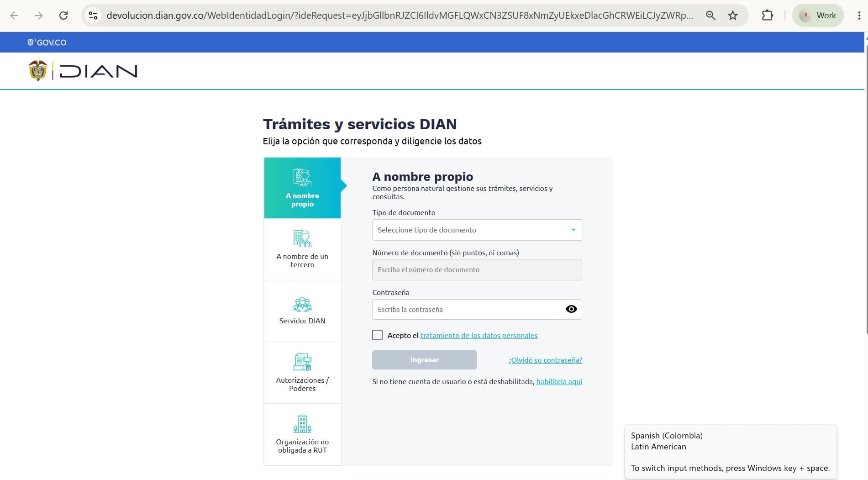This screenshot has width=868, height=480.
Task: Click the Ingresar button
Action: point(425,360)
